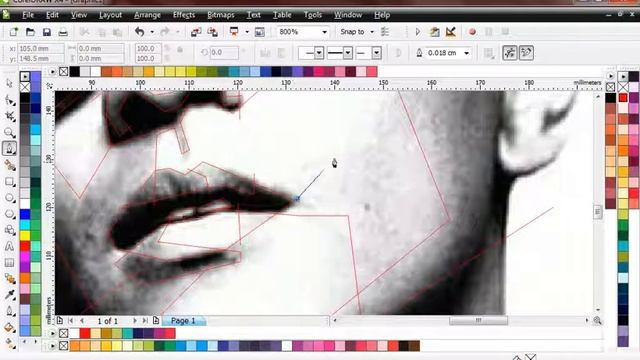Click the Welcome screen icon
640x360 pixels.
coord(260,32)
